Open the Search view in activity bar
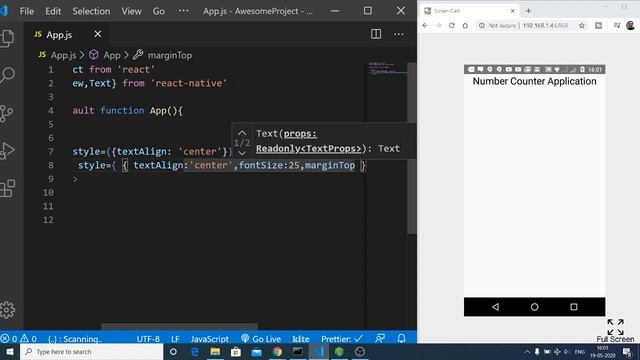Viewport: 640px width, 360px height. pyautogui.click(x=8, y=76)
